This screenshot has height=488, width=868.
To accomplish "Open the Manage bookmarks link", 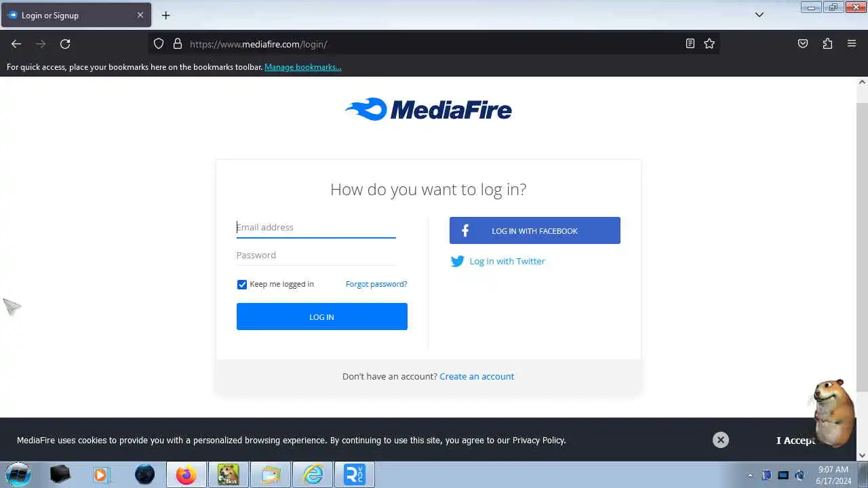I will [303, 67].
